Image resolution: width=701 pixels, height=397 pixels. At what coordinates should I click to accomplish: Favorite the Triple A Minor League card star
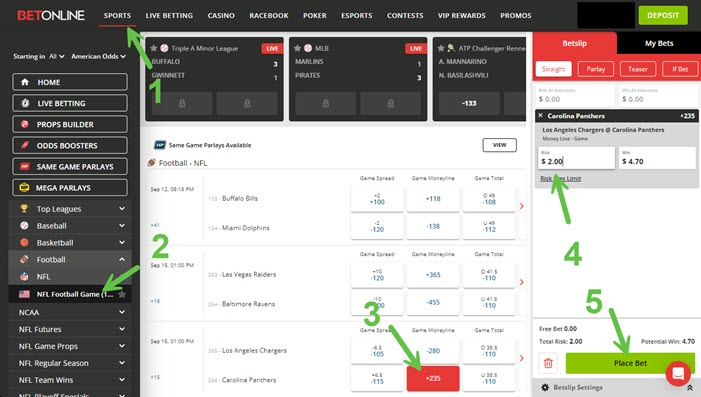tap(154, 48)
